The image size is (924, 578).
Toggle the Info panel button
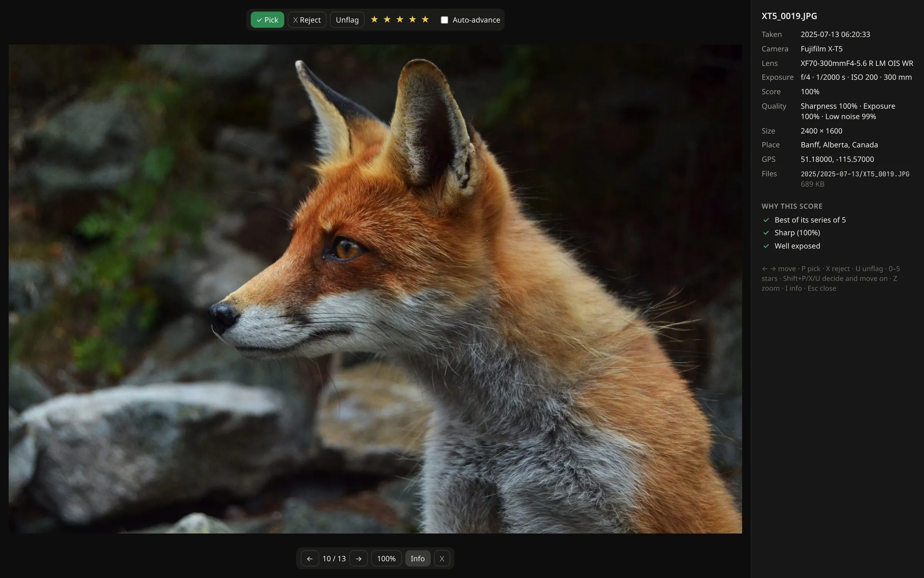417,558
